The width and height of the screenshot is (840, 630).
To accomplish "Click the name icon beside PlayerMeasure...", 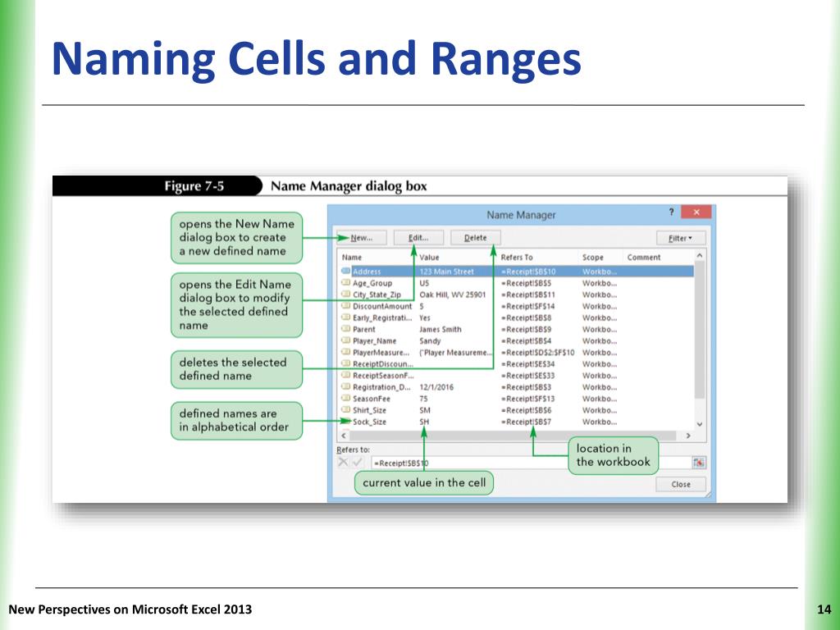I will 346,352.
